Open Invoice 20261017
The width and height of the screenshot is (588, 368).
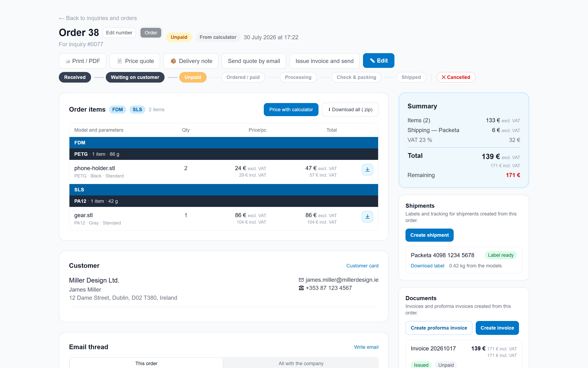433,349
